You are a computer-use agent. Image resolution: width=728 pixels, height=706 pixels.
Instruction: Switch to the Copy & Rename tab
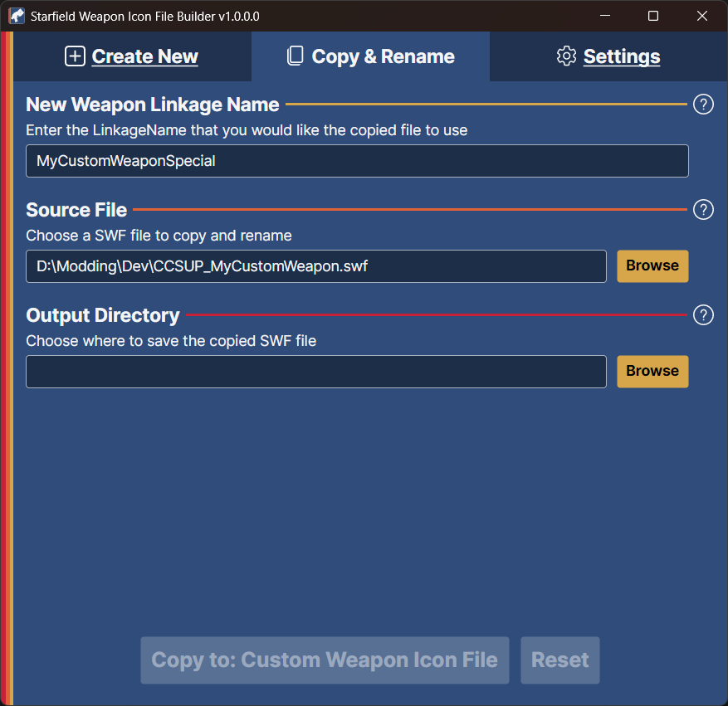tap(370, 56)
